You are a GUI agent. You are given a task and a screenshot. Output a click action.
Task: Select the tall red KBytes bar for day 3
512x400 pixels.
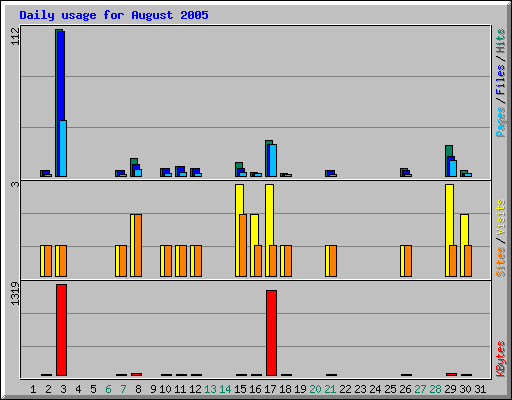pos(61,330)
